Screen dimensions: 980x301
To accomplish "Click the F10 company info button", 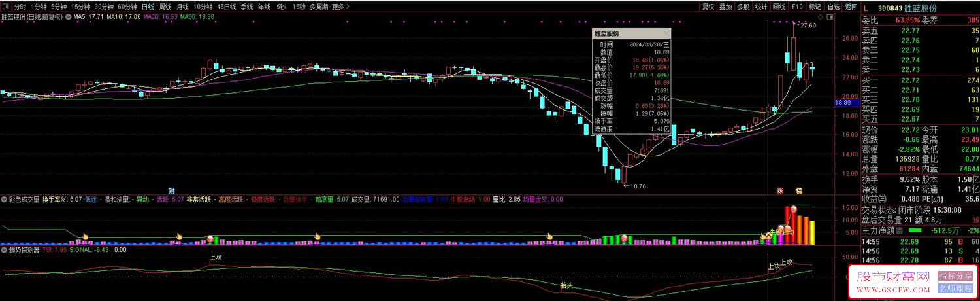I will coord(796,7).
